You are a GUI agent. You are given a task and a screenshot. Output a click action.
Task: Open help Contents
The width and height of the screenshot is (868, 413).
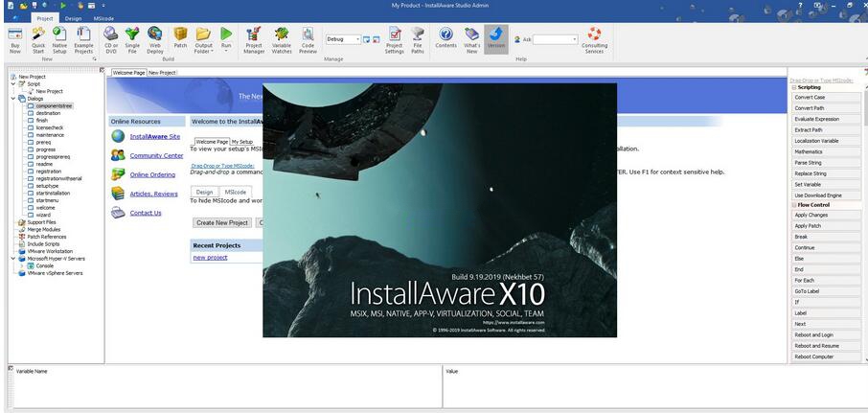[445, 37]
